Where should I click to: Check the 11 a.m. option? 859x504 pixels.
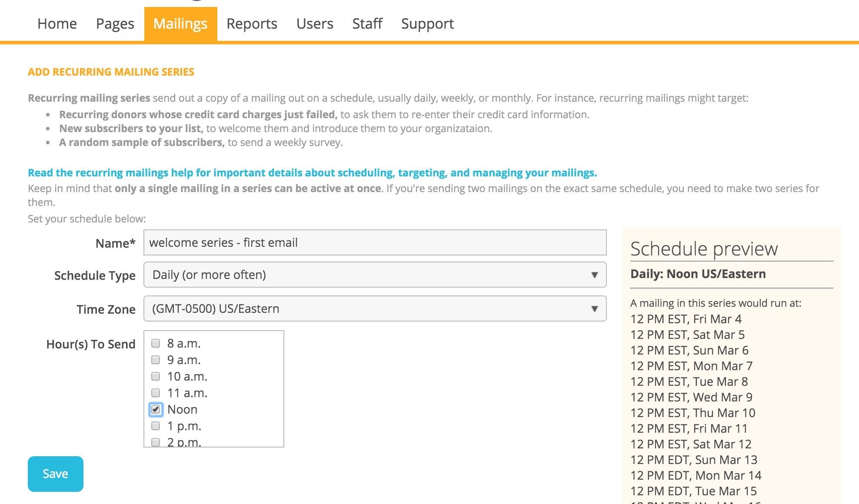coord(156,393)
